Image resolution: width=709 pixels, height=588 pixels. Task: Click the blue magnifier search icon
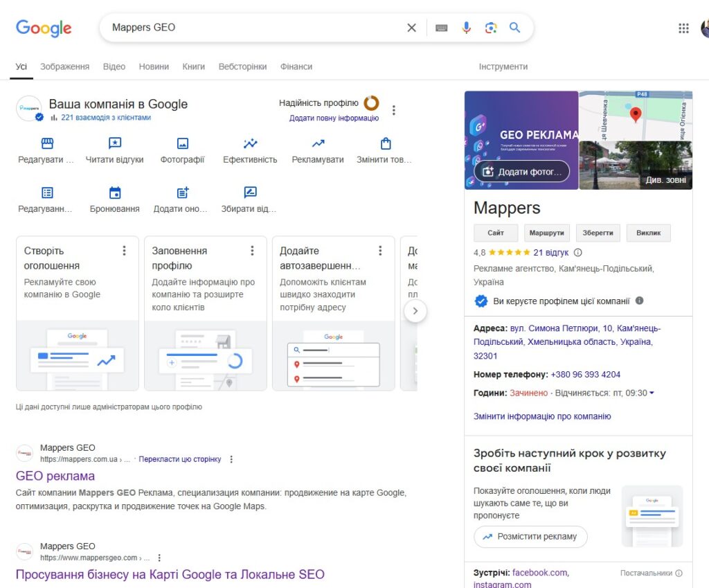(514, 28)
